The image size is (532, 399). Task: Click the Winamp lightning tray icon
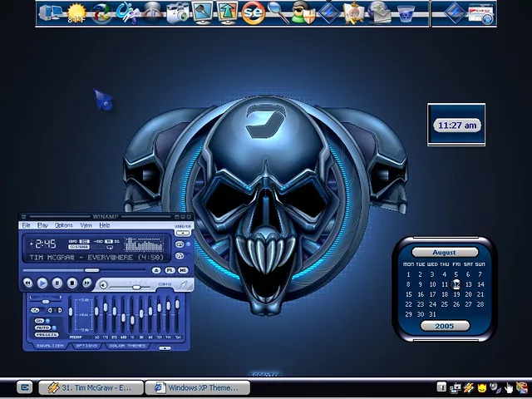pyautogui.click(x=469, y=387)
